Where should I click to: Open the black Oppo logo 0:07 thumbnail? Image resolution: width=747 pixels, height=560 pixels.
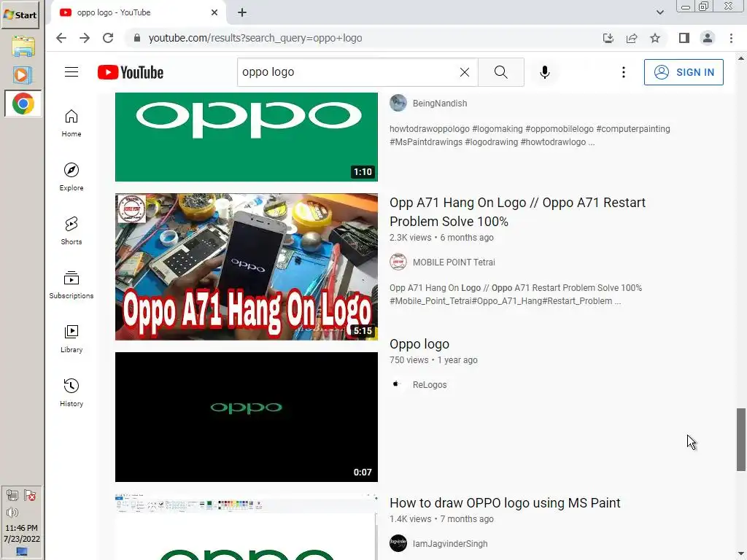click(247, 417)
